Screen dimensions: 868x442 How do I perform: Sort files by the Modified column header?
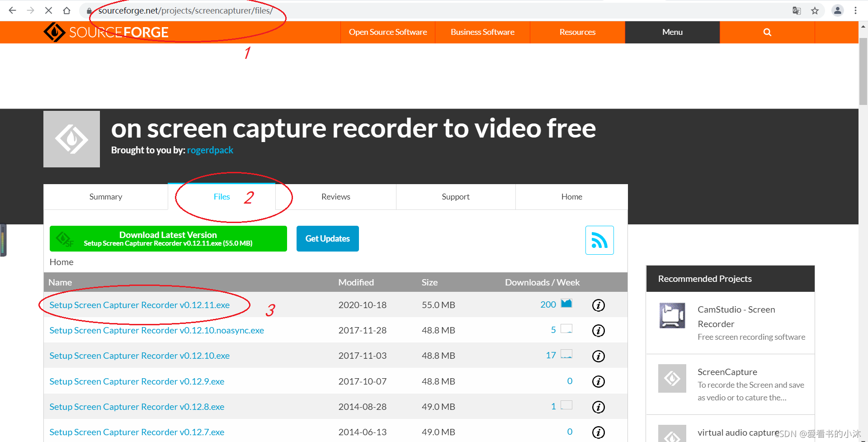coord(356,282)
